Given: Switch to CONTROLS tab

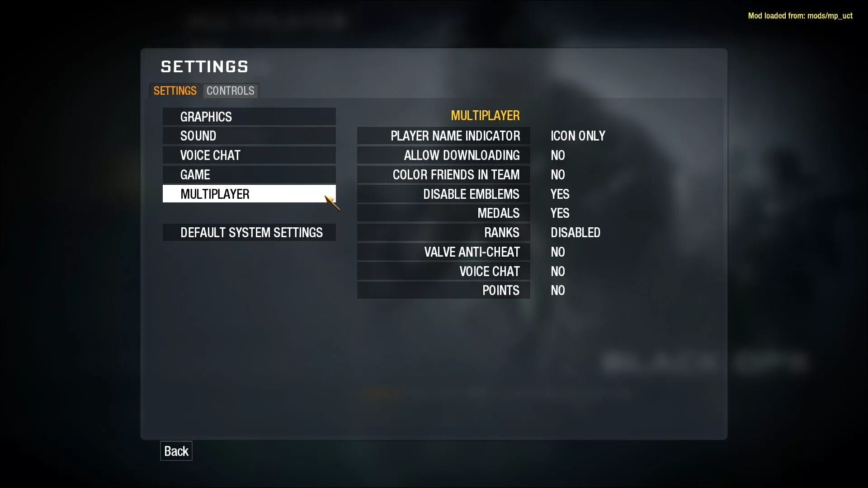Looking at the screenshot, I should pyautogui.click(x=231, y=90).
